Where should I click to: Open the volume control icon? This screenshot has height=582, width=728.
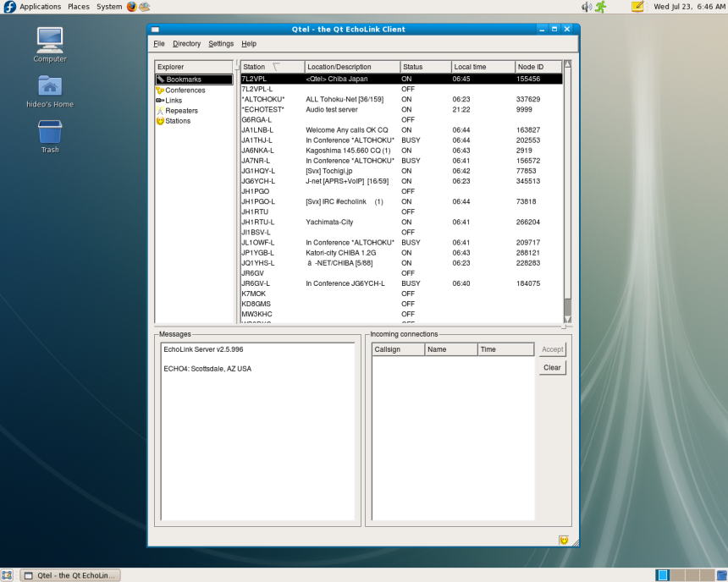pyautogui.click(x=587, y=7)
